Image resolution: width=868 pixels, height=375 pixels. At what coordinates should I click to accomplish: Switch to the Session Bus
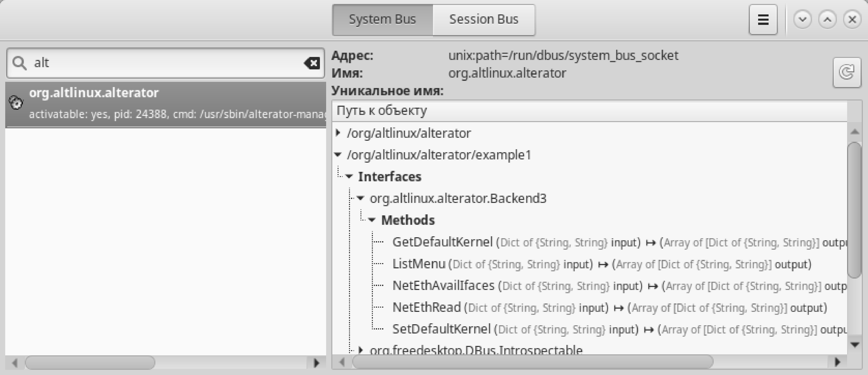coord(483,20)
